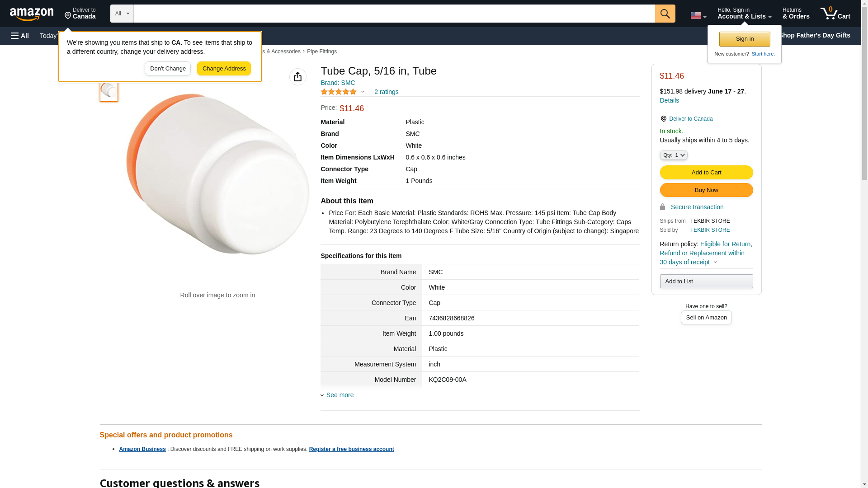Expand the return policy details chevron
The image size is (868, 488).
tap(715, 262)
